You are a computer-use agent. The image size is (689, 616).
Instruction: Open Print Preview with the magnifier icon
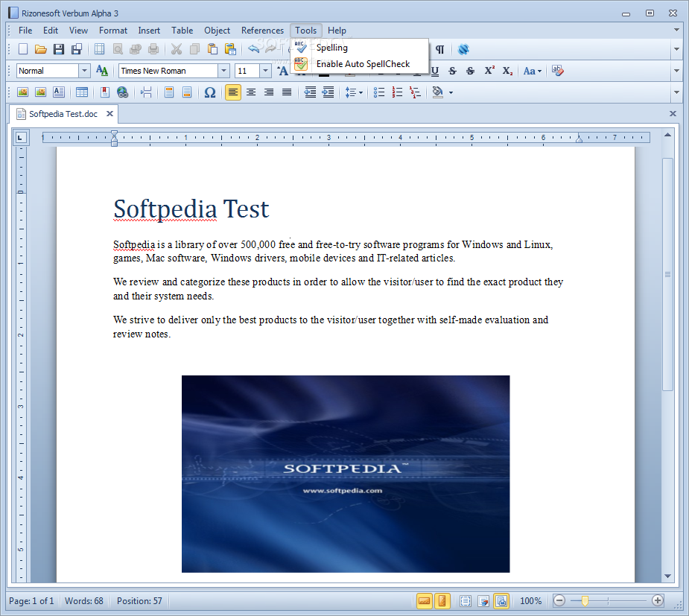click(x=118, y=49)
